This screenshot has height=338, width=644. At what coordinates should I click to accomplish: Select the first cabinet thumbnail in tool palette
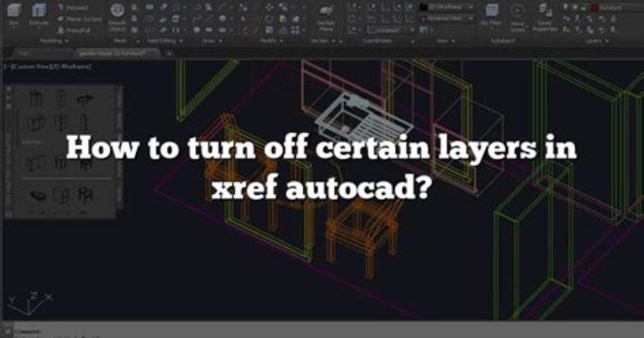[x=37, y=98]
